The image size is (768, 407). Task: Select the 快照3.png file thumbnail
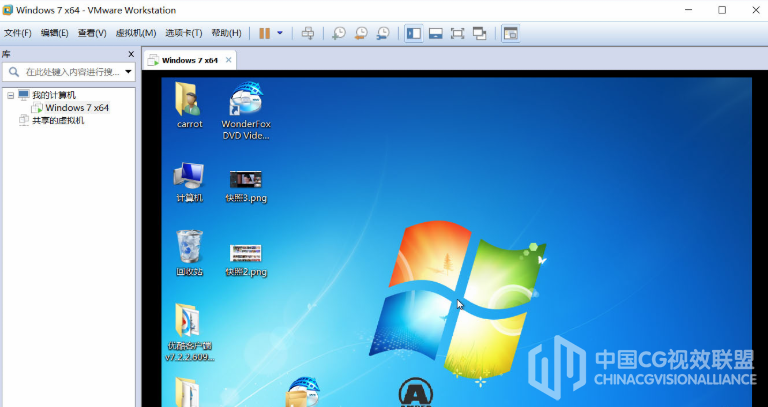click(x=246, y=186)
